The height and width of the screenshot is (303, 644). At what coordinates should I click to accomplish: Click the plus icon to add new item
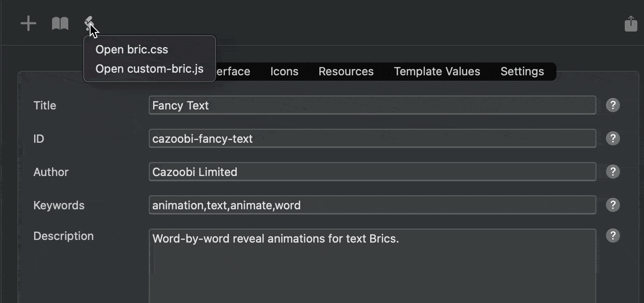28,24
